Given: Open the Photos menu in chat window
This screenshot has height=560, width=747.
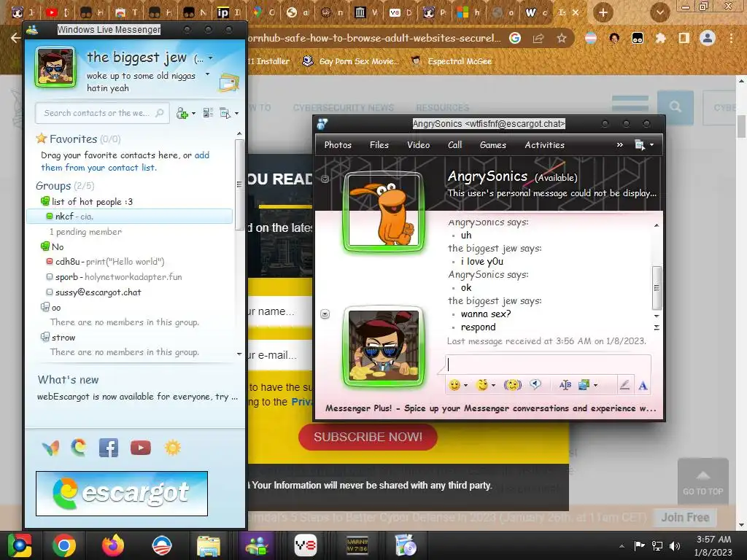Looking at the screenshot, I should click(338, 145).
